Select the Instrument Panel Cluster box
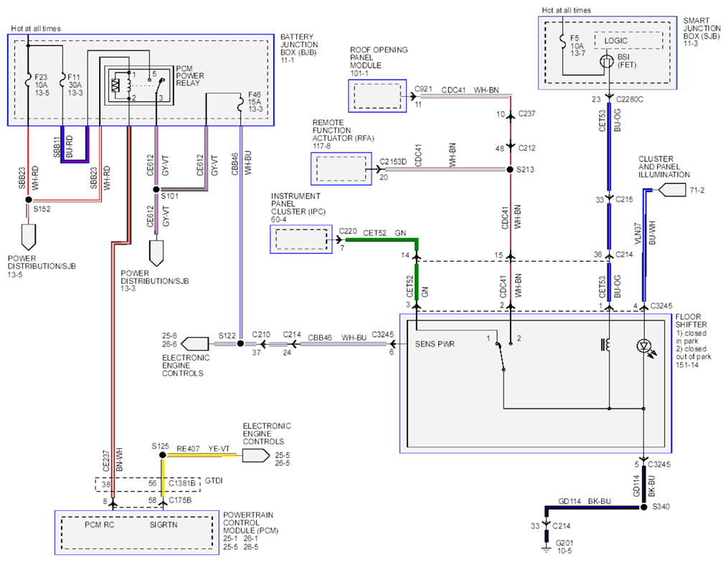This screenshot has height=562, width=728. tap(301, 239)
